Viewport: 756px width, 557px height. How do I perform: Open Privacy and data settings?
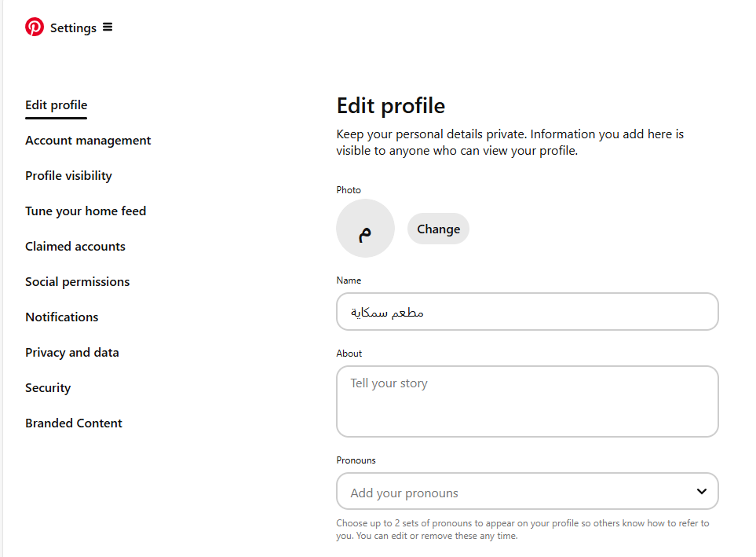(x=72, y=353)
